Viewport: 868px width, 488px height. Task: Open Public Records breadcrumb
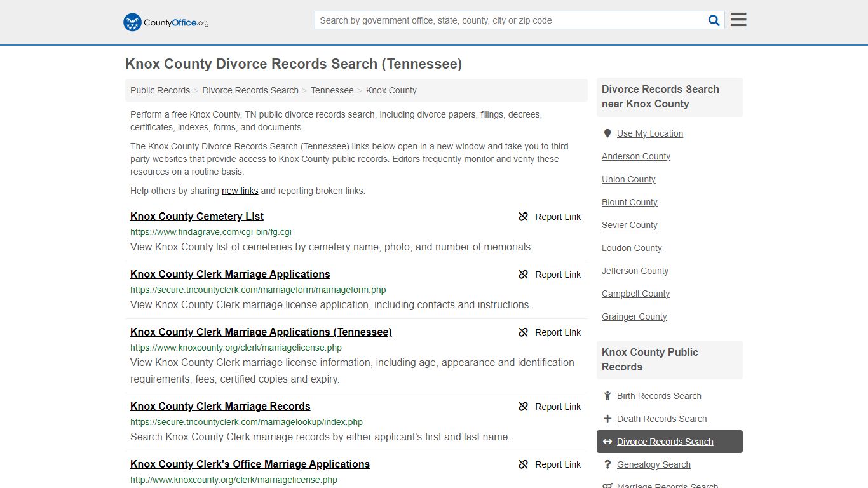pos(160,90)
